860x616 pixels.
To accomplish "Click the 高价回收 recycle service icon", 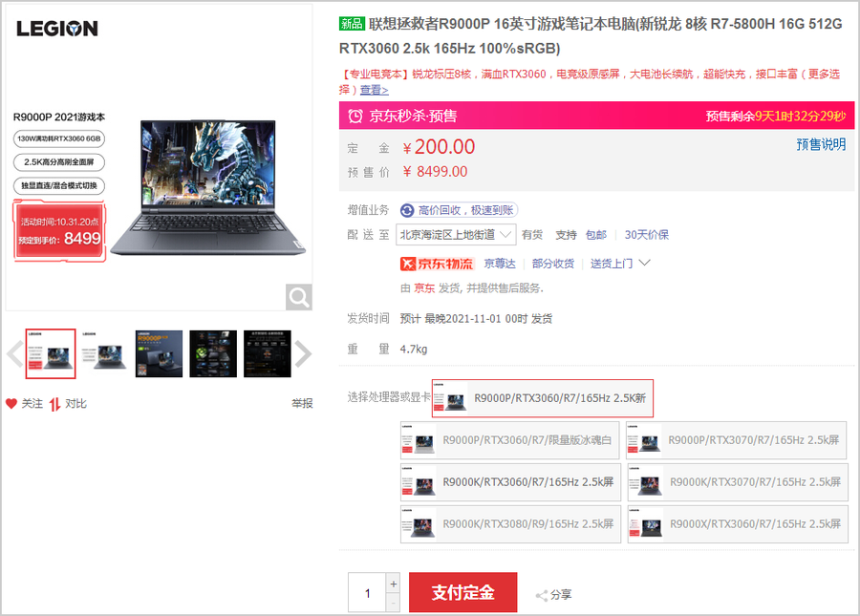I will coord(407,210).
